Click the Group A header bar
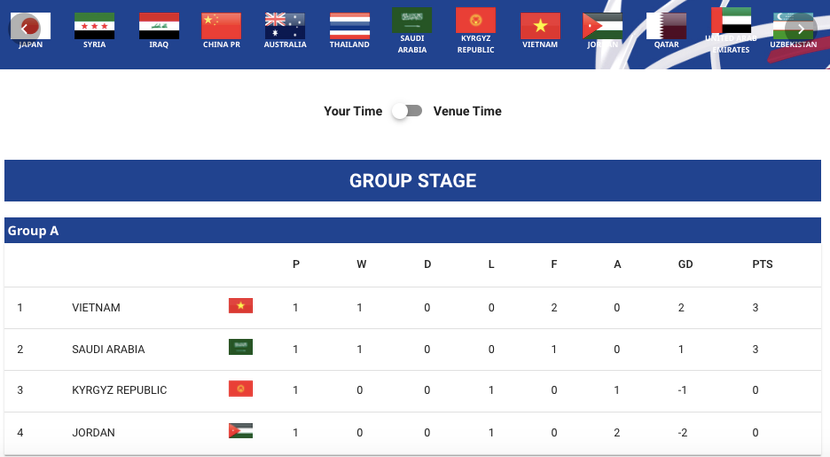 412,231
